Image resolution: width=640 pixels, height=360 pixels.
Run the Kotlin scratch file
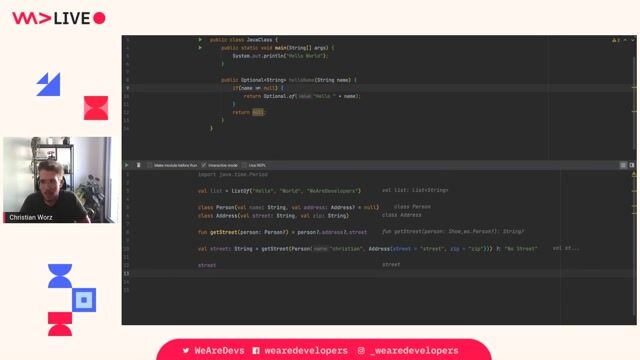coord(127,165)
